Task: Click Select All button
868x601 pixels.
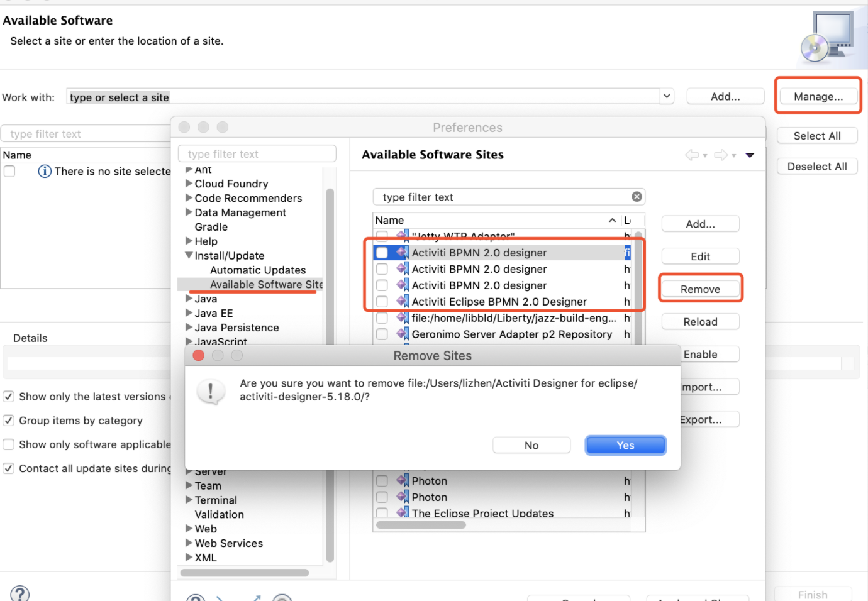Action: point(817,135)
